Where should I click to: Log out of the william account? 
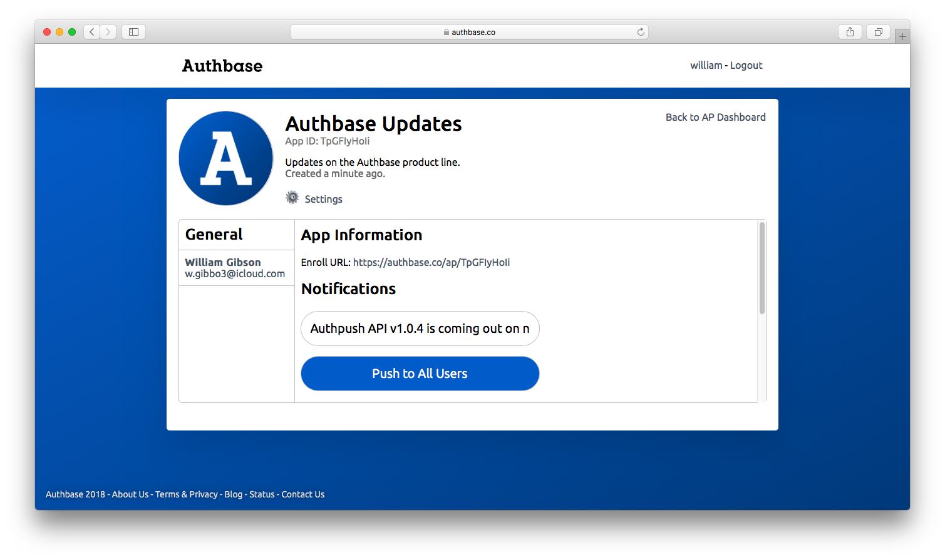[746, 65]
